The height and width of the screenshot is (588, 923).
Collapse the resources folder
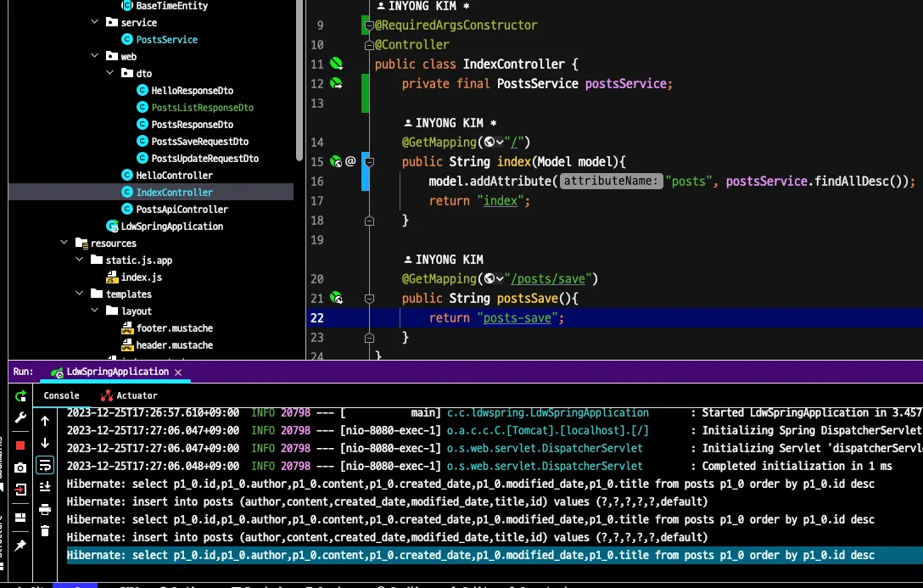click(x=64, y=243)
